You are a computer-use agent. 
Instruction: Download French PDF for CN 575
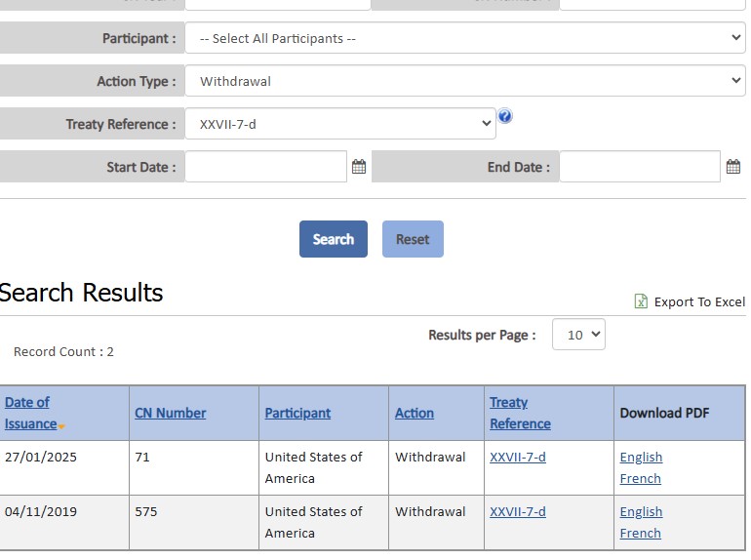(x=640, y=533)
